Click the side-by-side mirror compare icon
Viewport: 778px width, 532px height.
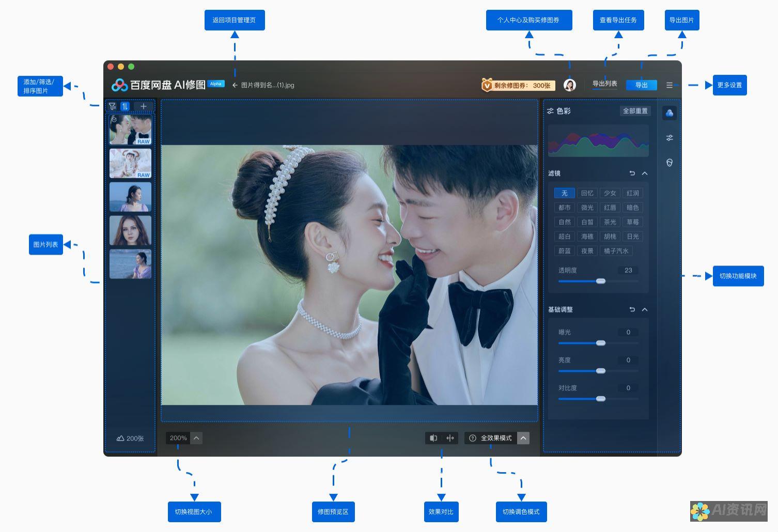pos(450,438)
